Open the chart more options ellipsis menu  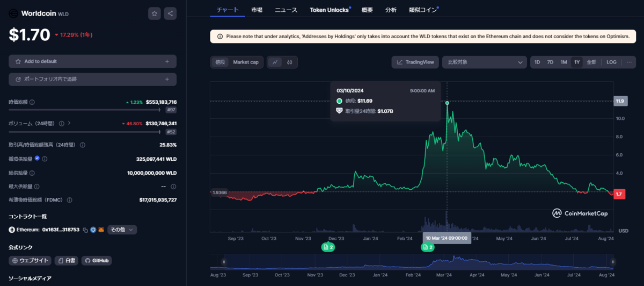click(x=629, y=62)
